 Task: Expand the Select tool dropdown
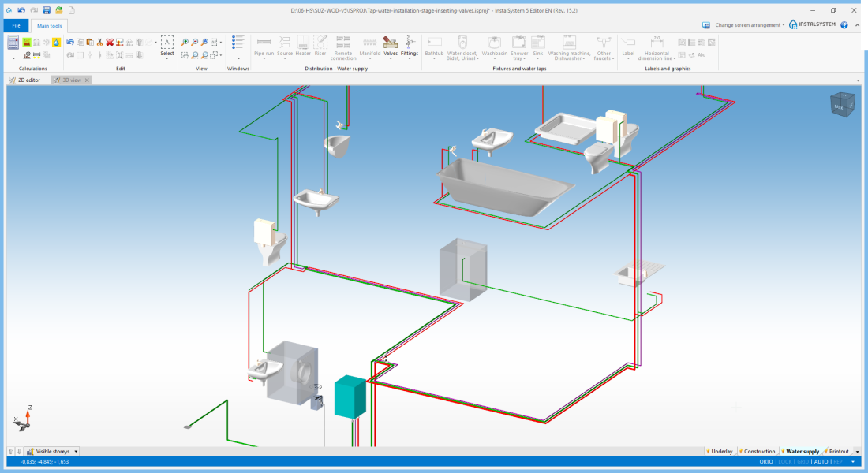[167, 59]
